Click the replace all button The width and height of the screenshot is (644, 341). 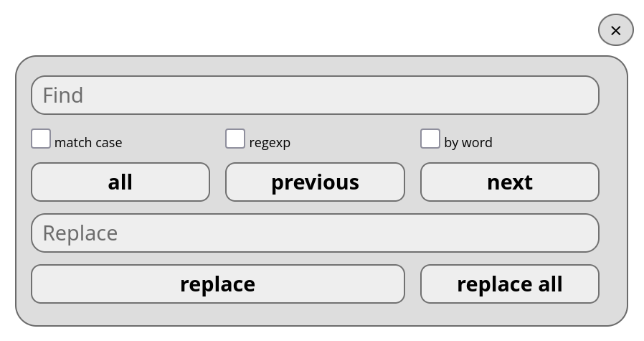[x=509, y=284]
